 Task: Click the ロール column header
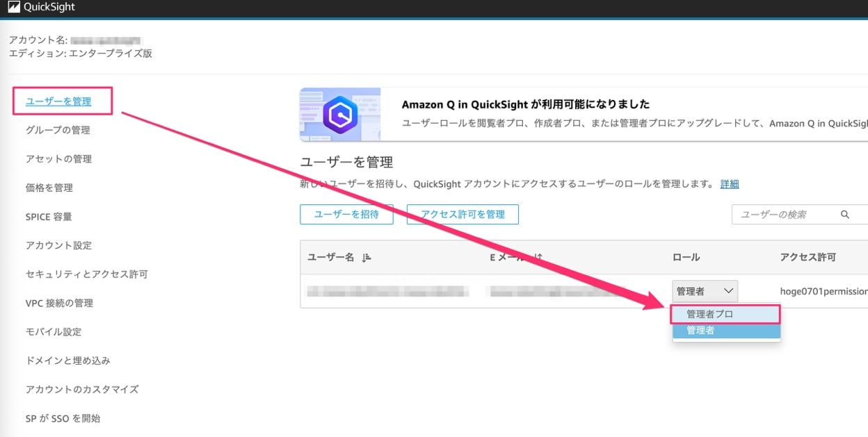click(686, 257)
